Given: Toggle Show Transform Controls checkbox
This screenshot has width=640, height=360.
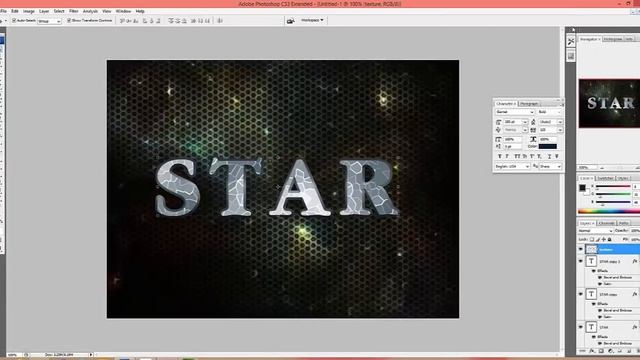Looking at the screenshot, I should click(x=69, y=20).
